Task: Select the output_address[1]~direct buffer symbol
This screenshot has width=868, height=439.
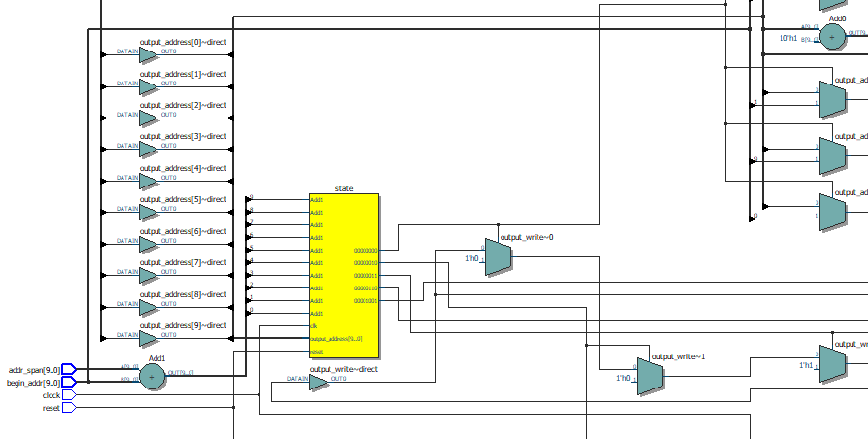Action: pos(149,86)
